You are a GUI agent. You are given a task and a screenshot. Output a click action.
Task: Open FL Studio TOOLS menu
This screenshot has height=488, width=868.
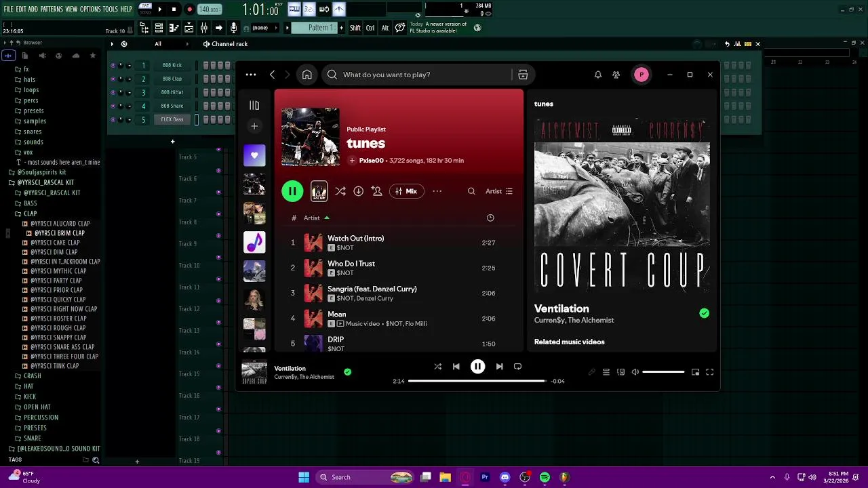click(111, 9)
